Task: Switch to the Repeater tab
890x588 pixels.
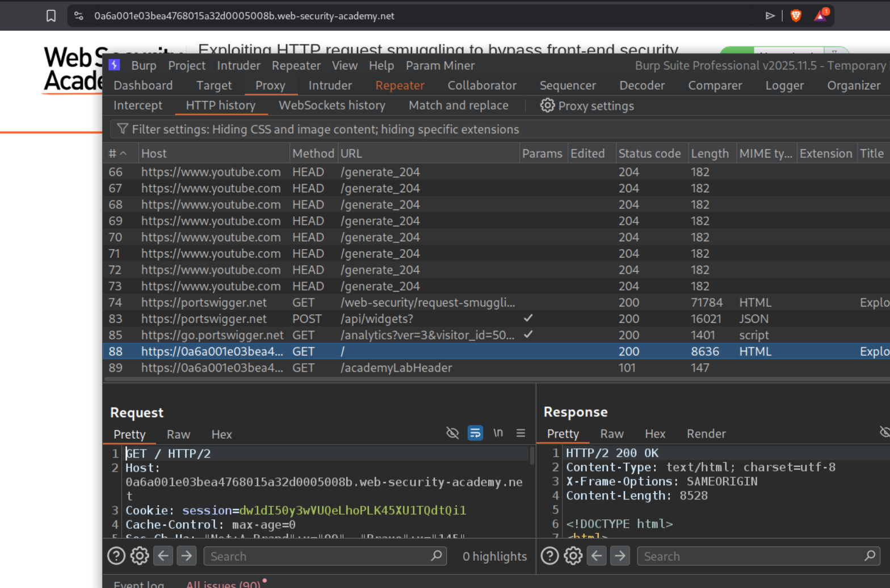Action: (x=400, y=86)
